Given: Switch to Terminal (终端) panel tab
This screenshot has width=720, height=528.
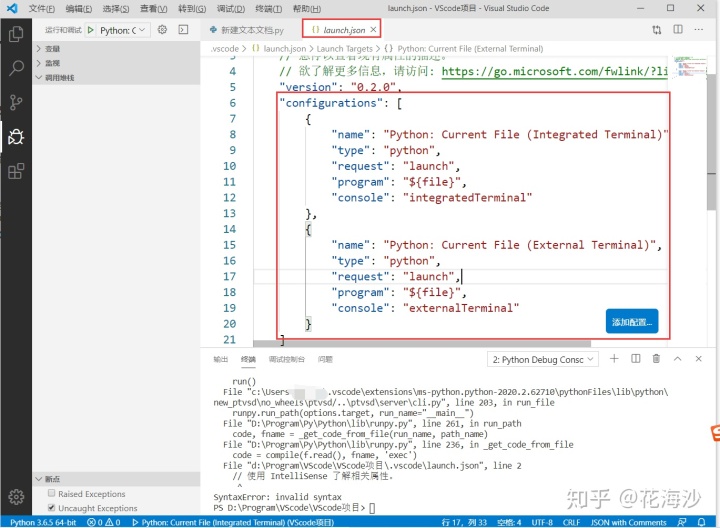Looking at the screenshot, I should tap(248, 359).
